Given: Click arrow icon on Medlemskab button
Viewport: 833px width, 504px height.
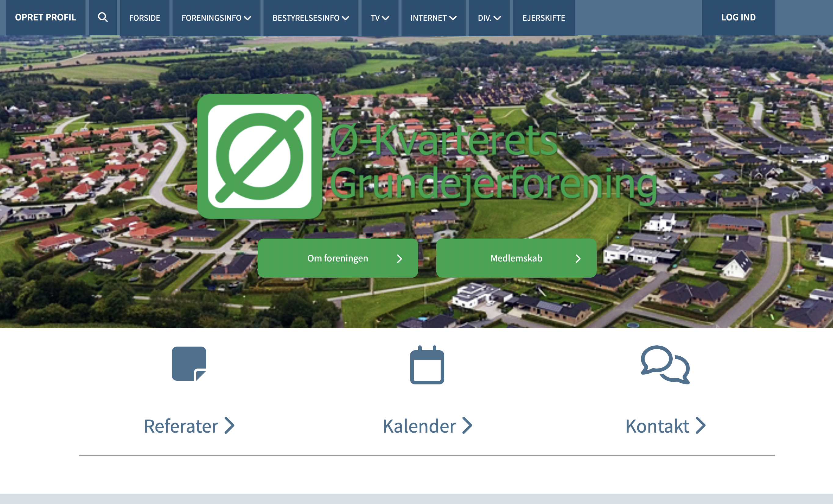Looking at the screenshot, I should [578, 258].
